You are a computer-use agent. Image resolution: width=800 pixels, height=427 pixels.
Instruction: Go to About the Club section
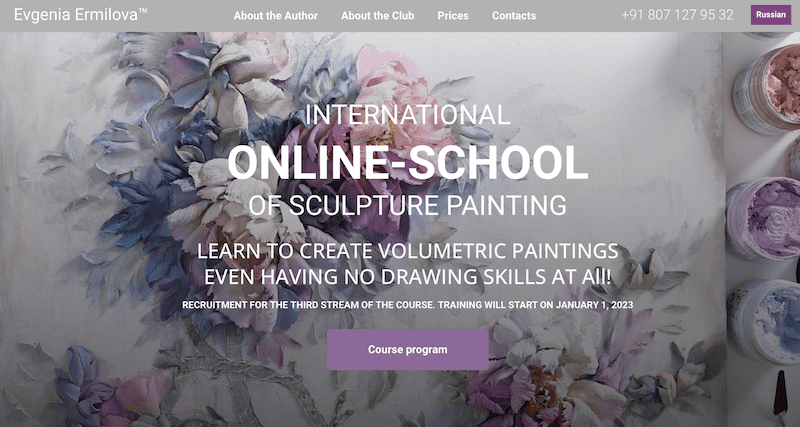[x=378, y=16]
